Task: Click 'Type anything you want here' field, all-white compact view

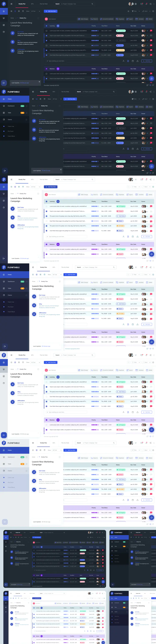Action: pyautogui.click(x=67, y=412)
